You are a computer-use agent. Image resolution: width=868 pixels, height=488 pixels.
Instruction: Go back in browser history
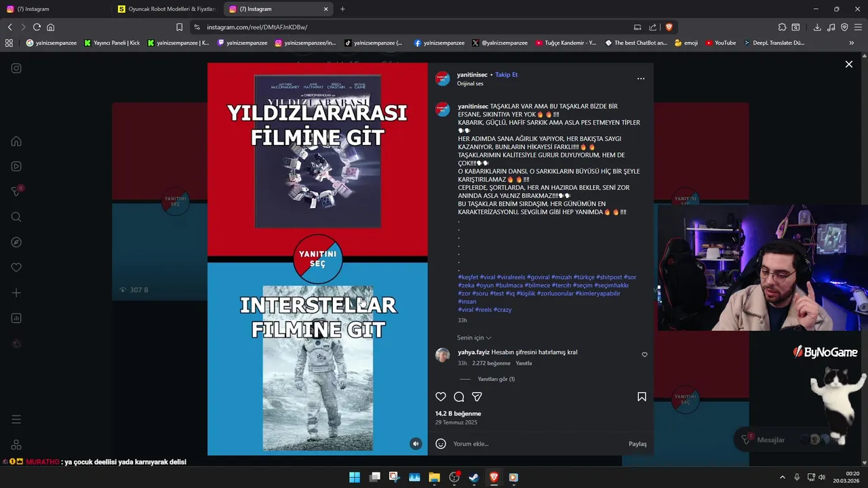click(9, 27)
